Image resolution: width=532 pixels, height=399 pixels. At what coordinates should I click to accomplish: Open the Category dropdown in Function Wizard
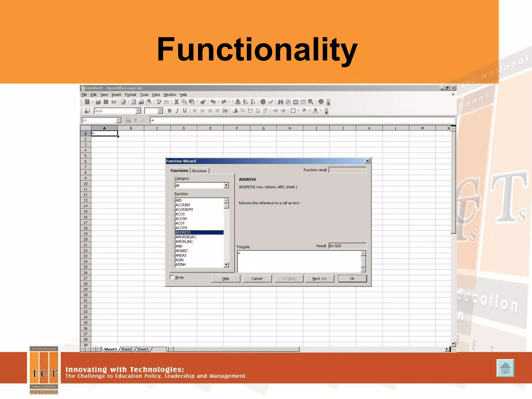tap(226, 185)
